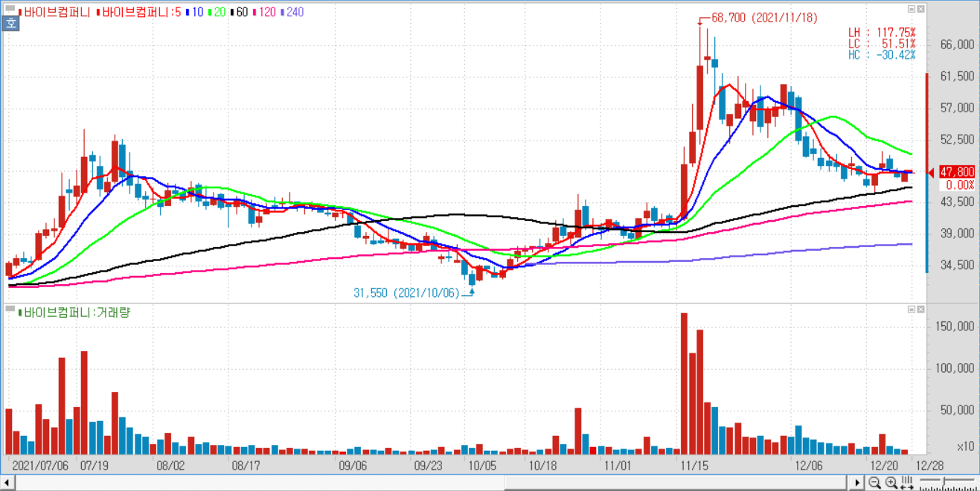Screen dimensions: 980x491
Task: Click the zoom out magnifier icon
Action: click(x=874, y=482)
